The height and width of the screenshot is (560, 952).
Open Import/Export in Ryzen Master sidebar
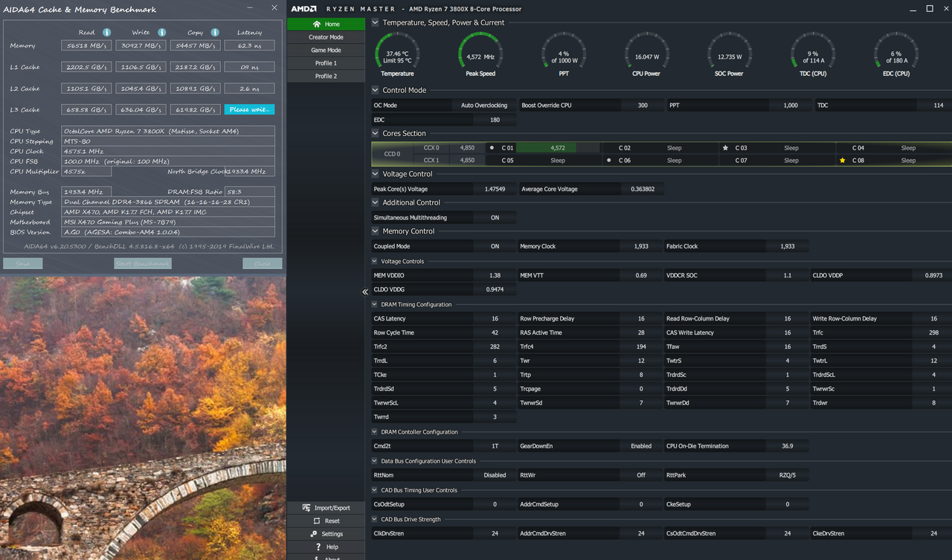click(326, 508)
